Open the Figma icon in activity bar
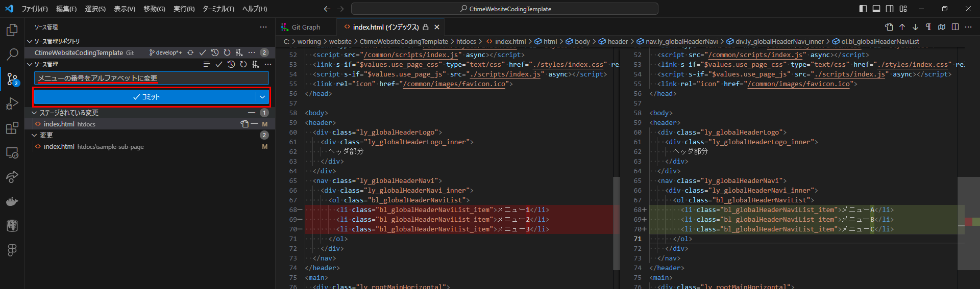 click(12, 250)
